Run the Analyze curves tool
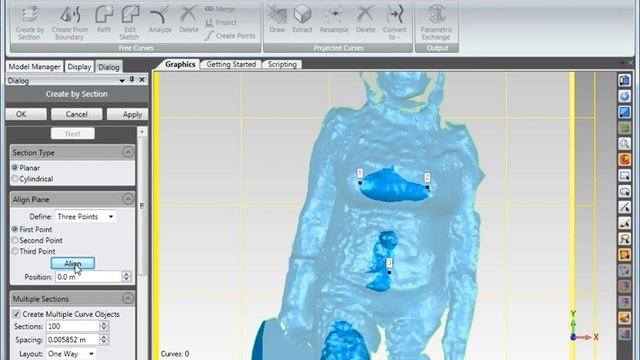The height and width of the screenshot is (360, 640). pos(160,19)
